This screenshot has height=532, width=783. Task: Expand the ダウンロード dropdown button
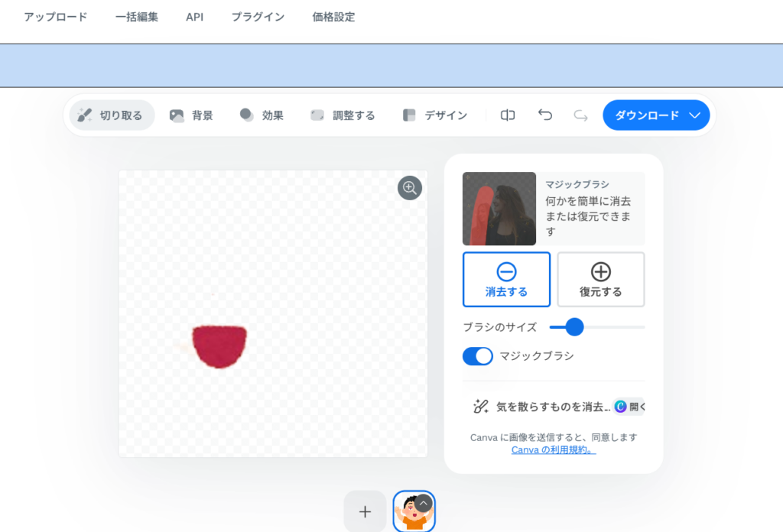click(x=694, y=115)
